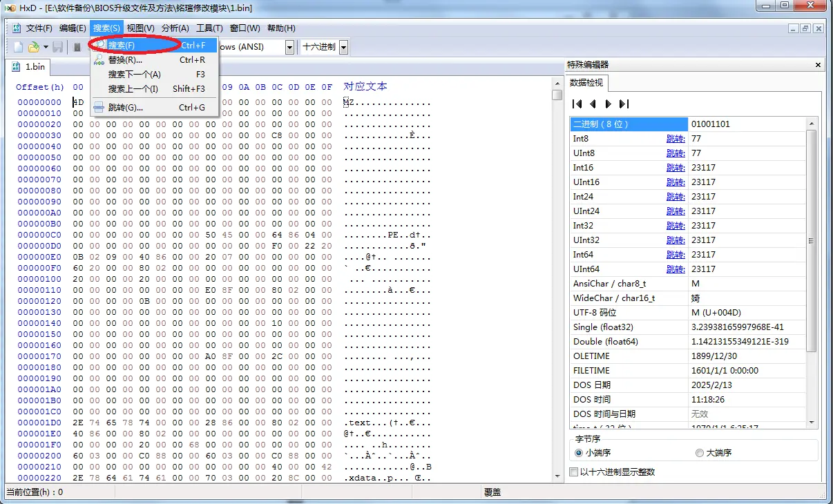Click the 对应文本 decoded text column header
Viewport: 833px width, 504px height.
click(365, 86)
